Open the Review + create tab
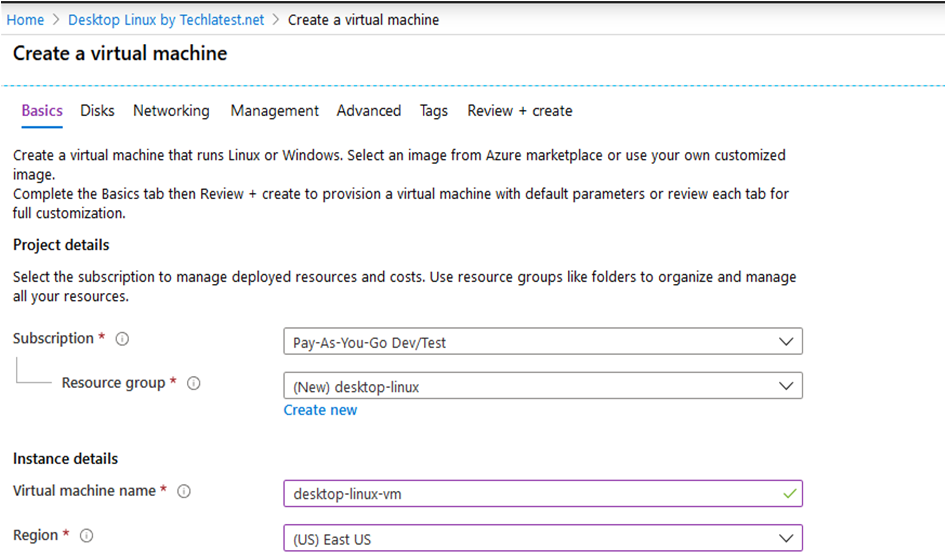 519,111
